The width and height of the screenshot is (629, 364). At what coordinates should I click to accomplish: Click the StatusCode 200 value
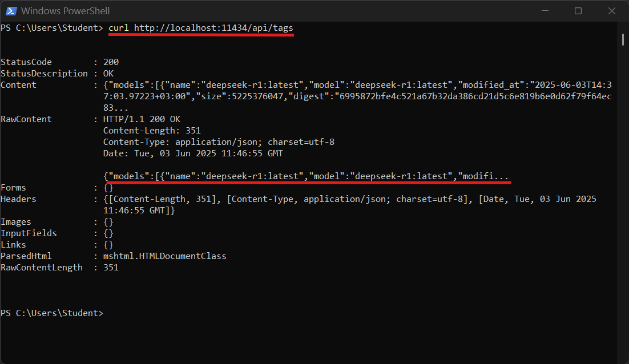click(111, 62)
